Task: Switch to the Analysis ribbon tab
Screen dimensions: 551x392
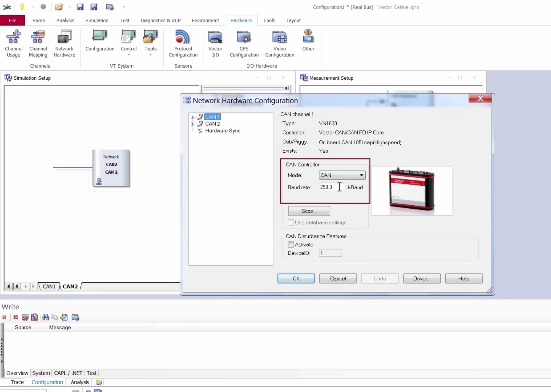Action: click(x=65, y=20)
